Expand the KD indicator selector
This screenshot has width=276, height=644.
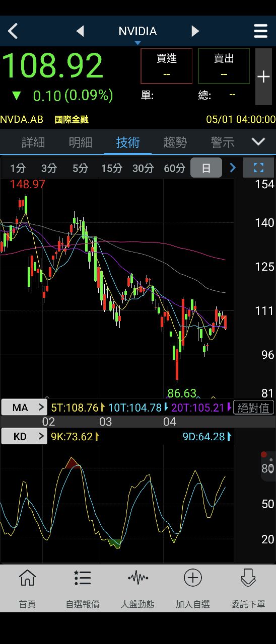(24, 436)
